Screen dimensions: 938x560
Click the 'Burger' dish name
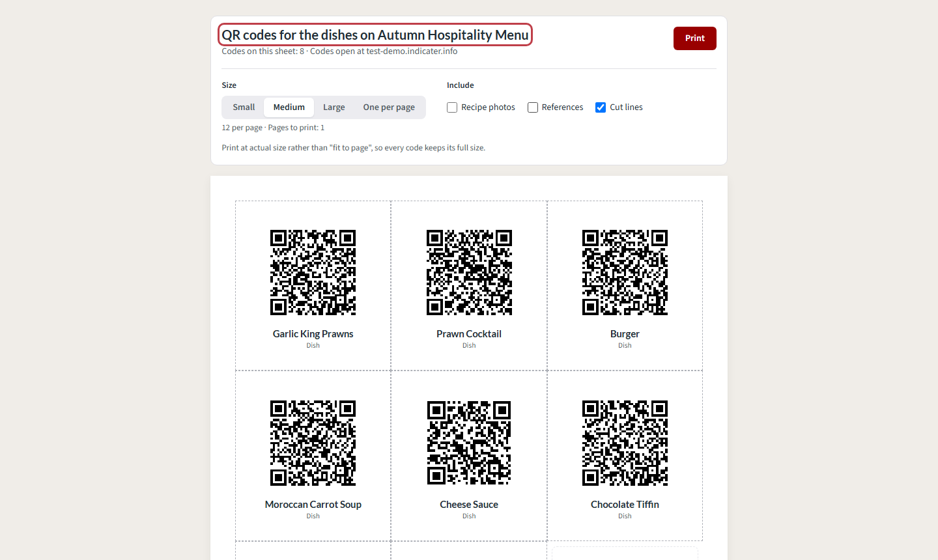(x=625, y=334)
